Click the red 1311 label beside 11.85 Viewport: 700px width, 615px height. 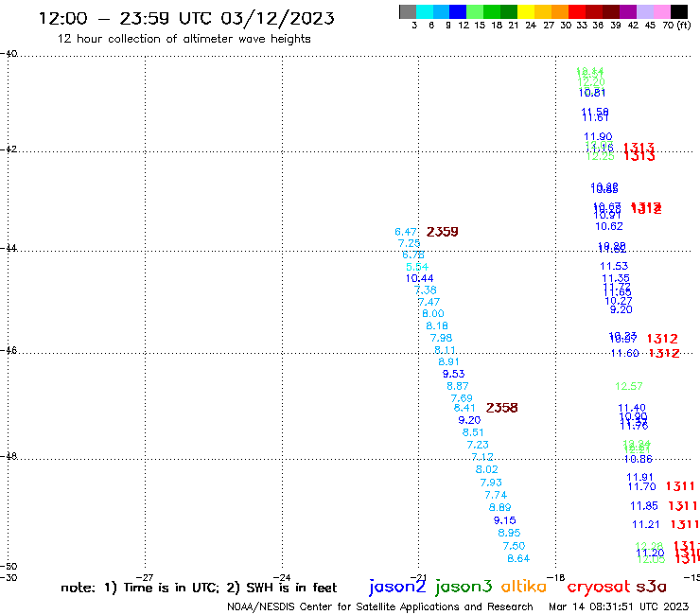click(683, 506)
